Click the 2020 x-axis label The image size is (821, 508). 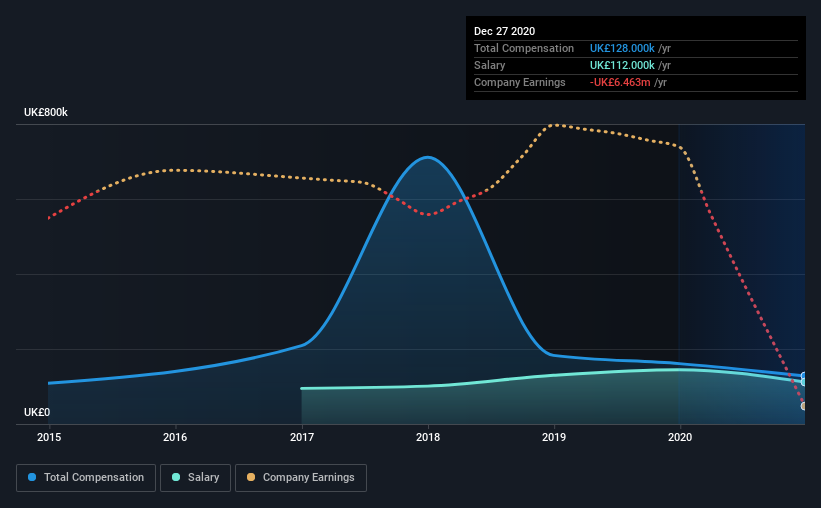coord(680,437)
